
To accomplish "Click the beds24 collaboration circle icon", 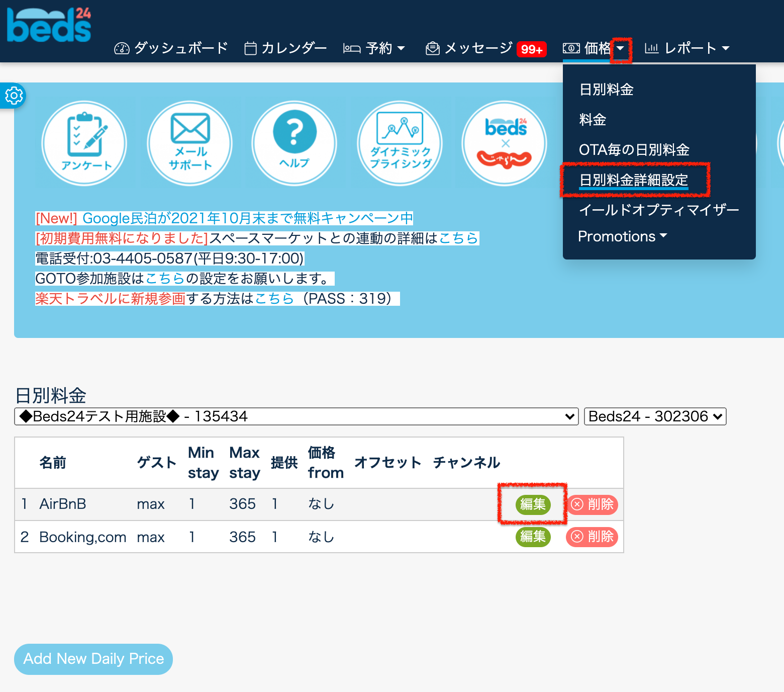I will tap(505, 143).
